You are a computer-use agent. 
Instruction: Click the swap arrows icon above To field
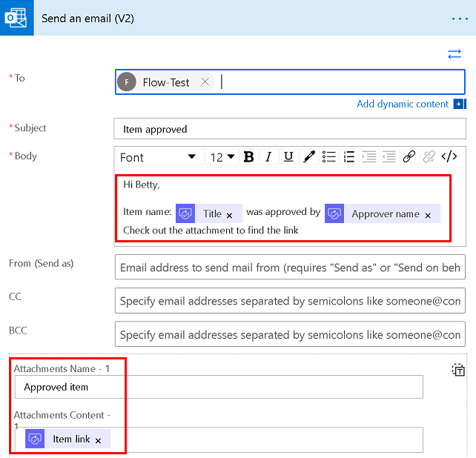click(454, 54)
